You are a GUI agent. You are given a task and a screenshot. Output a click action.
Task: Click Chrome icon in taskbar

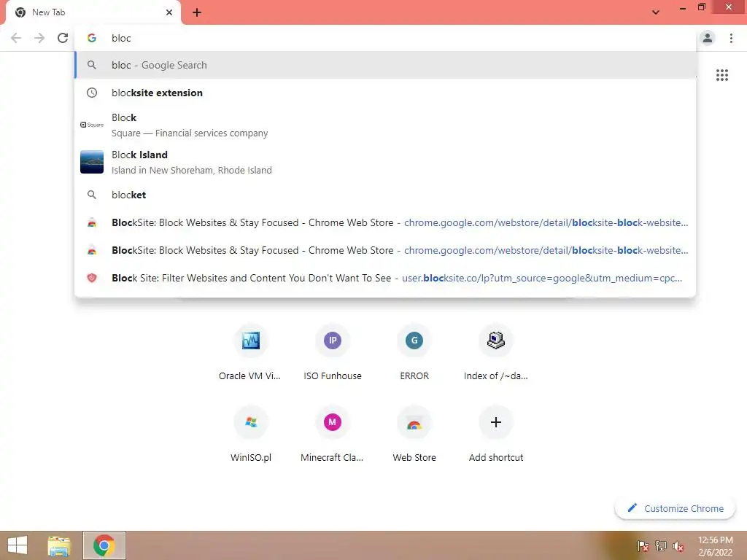pos(104,545)
